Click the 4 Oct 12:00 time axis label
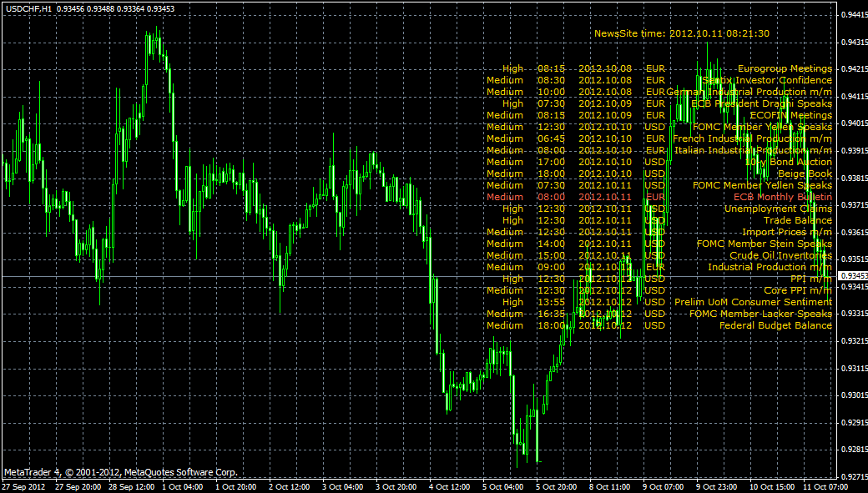 [x=450, y=487]
